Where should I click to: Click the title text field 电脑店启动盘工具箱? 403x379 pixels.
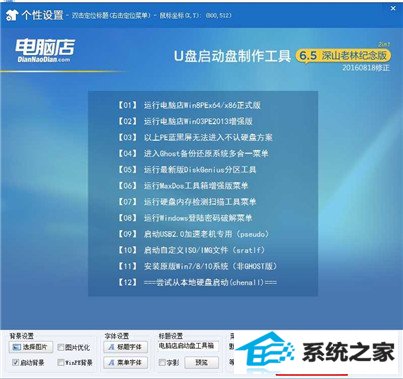[188, 346]
